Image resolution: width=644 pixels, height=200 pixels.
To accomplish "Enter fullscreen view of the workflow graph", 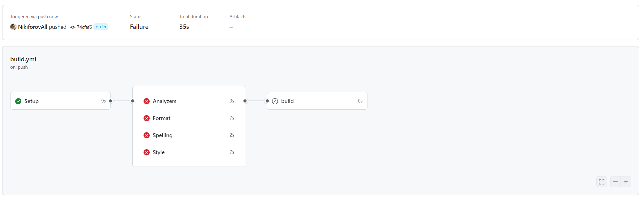I will (602, 182).
